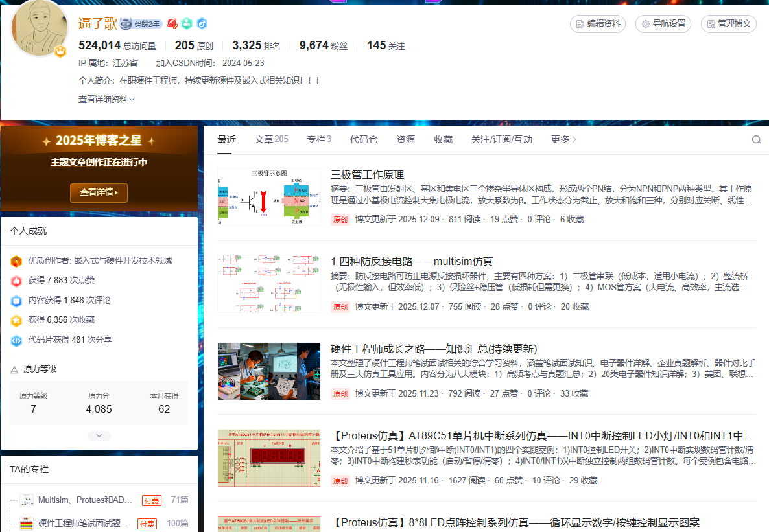Click the triangle icon next to 原力等级
769x532 pixels.
click(14, 370)
